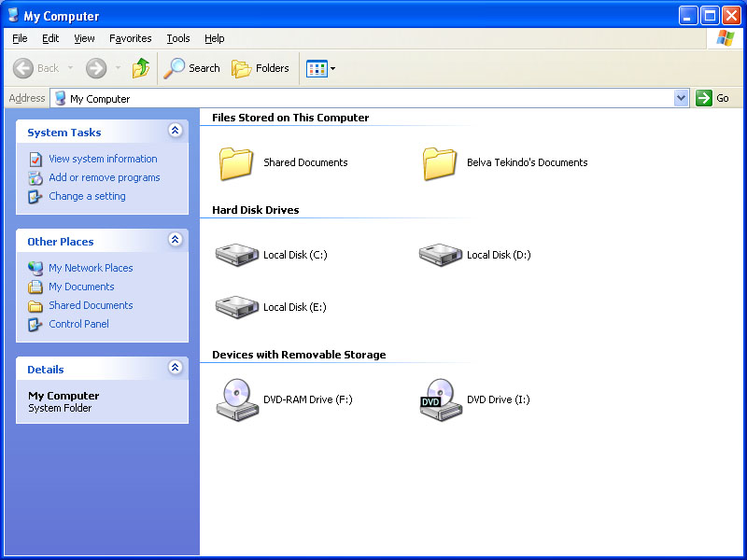Go up one folder level icon
This screenshot has width=747, height=560.
click(141, 68)
